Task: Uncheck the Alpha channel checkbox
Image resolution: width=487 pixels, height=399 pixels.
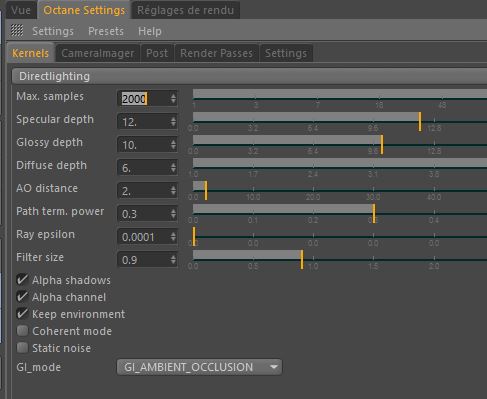Action: coord(22,297)
